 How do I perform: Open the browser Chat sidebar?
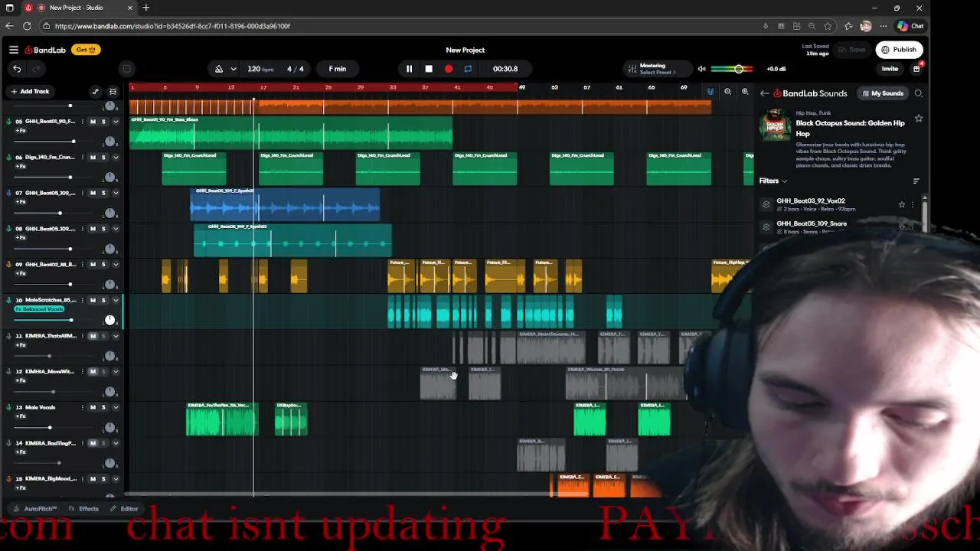[910, 26]
